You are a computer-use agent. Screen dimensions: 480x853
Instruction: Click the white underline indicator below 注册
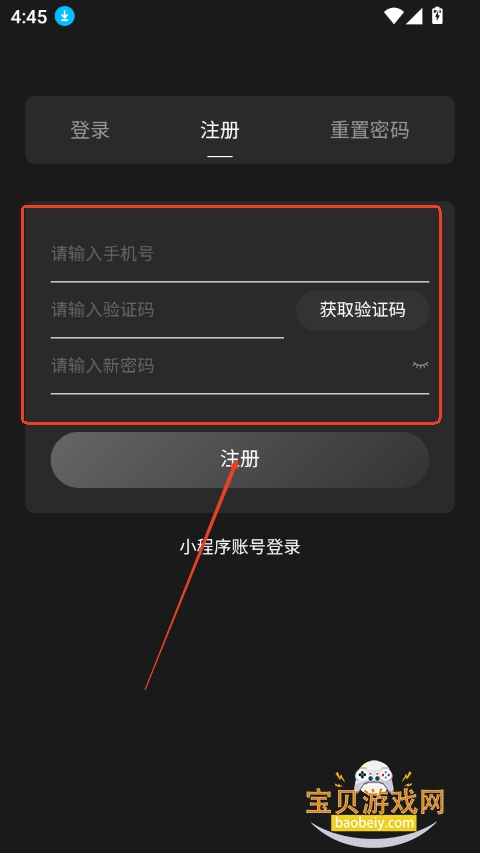coord(220,156)
